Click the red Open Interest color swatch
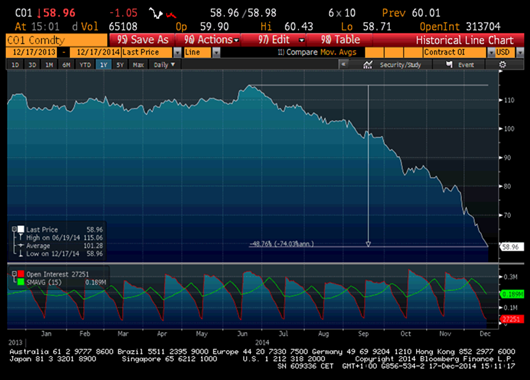 tap(21, 274)
